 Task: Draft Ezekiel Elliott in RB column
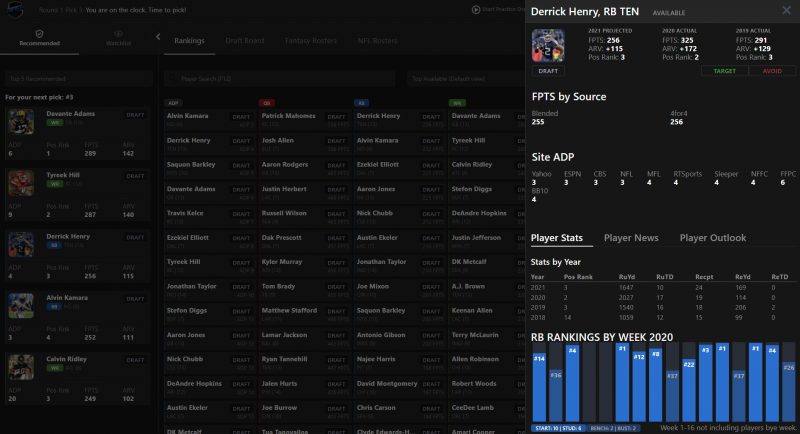pyautogui.click(x=431, y=166)
